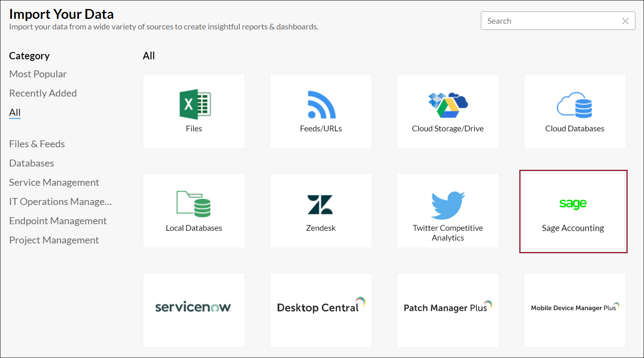
Task: Pick the Twitter bird icon
Action: (x=448, y=205)
